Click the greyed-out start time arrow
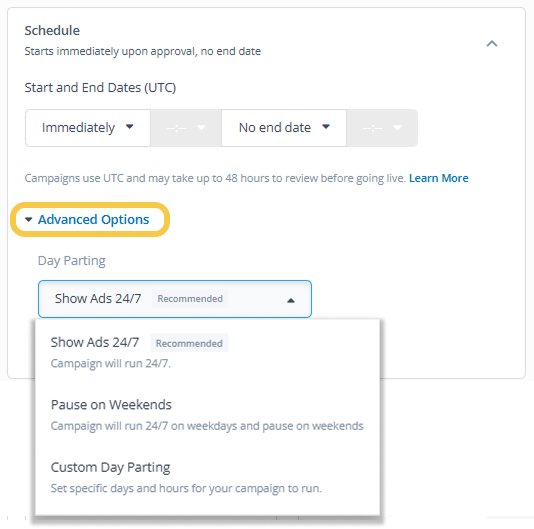The width and height of the screenshot is (534, 529). click(x=202, y=127)
